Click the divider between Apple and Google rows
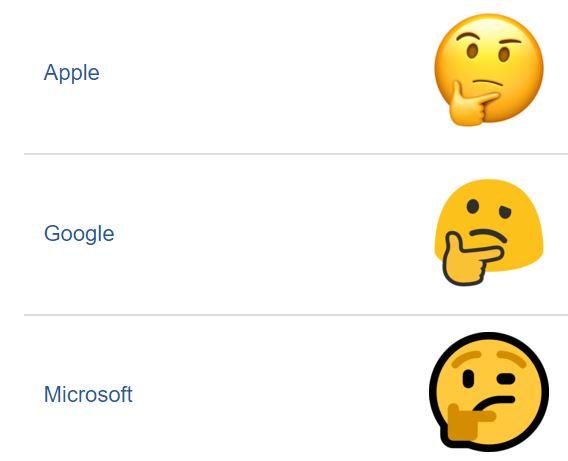Viewport: 568px width, 461px height. (x=296, y=154)
